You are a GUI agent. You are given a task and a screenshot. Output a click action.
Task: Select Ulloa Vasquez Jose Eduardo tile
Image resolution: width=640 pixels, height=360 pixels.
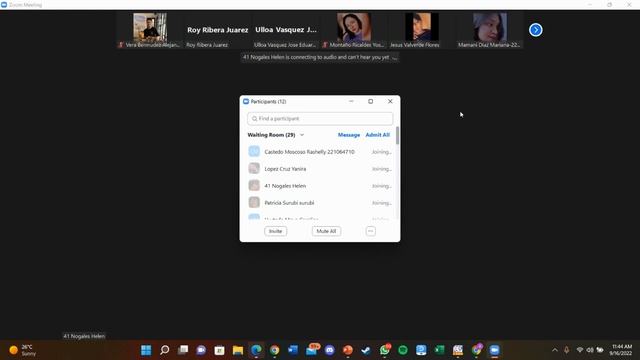286,30
